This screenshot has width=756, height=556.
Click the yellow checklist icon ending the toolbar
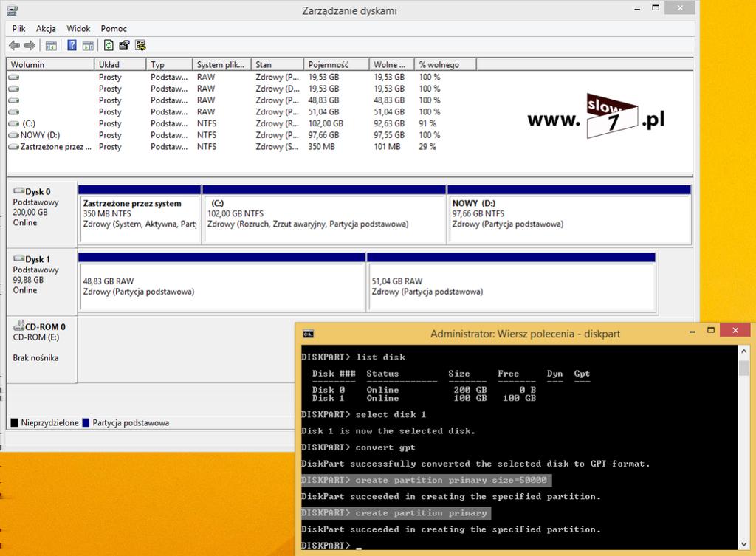pyautogui.click(x=140, y=45)
